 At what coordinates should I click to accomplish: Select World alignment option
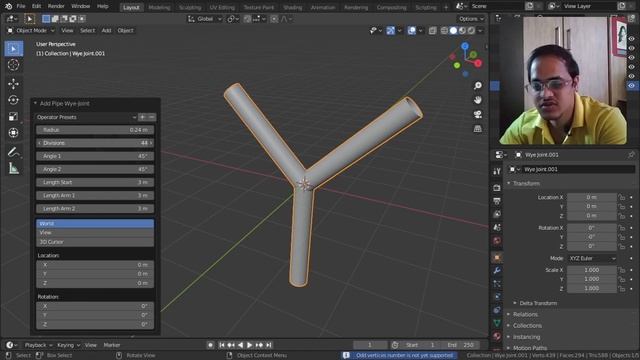pyautogui.click(x=95, y=224)
